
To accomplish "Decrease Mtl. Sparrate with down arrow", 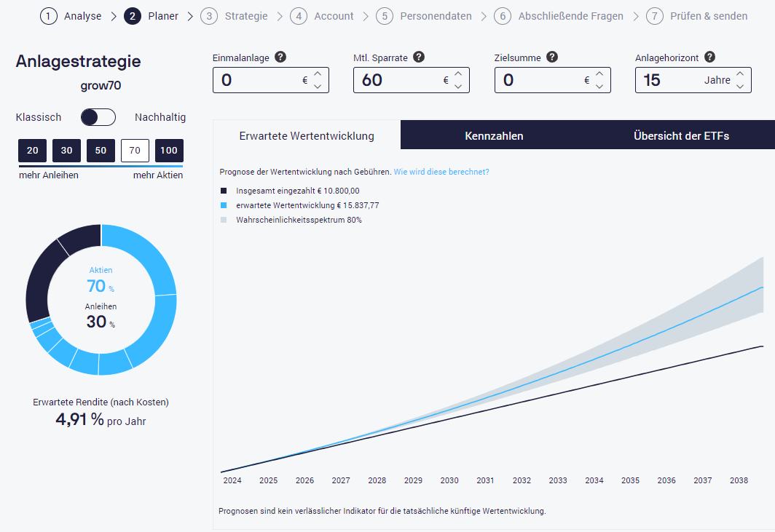I will [x=458, y=87].
